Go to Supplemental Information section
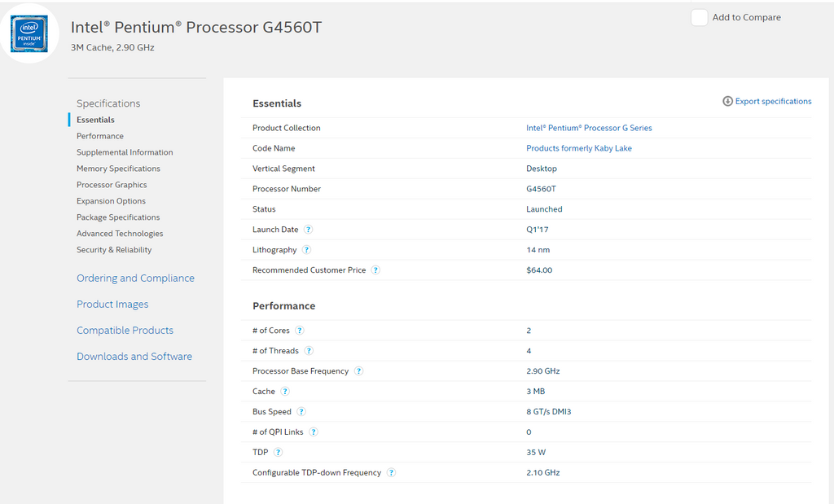Screen dimensions: 834x504 125,152
